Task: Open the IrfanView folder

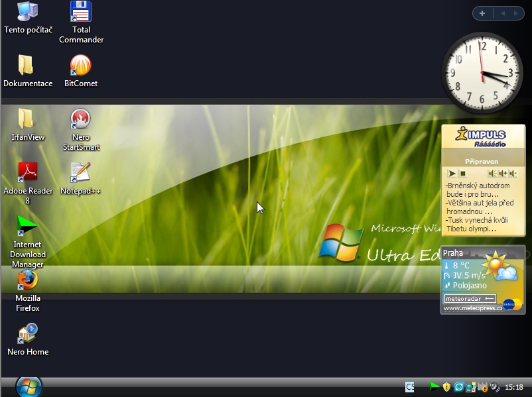Action: coord(28,125)
